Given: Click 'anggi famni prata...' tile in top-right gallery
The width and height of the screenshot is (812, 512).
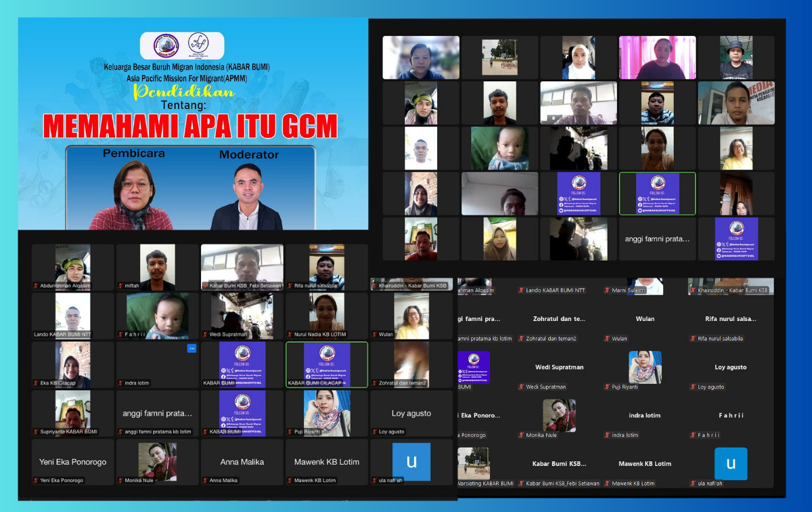Looking at the screenshot, I should tap(657, 239).
